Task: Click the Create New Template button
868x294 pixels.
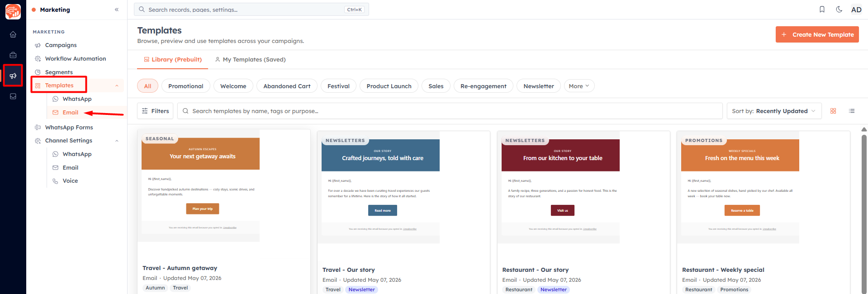Action: click(817, 34)
